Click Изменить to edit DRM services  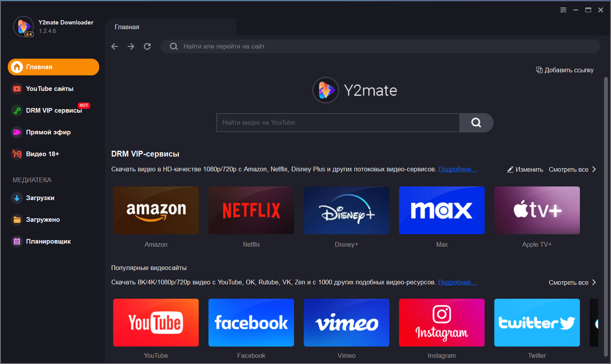point(525,169)
